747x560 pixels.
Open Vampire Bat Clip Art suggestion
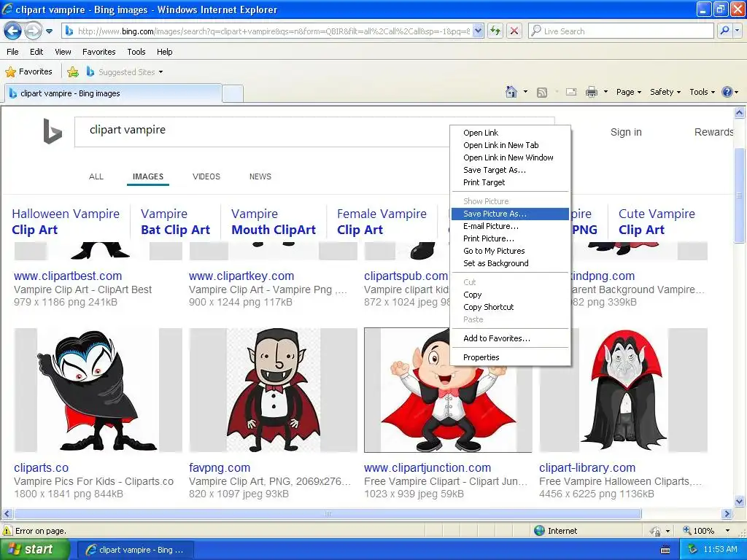(175, 222)
